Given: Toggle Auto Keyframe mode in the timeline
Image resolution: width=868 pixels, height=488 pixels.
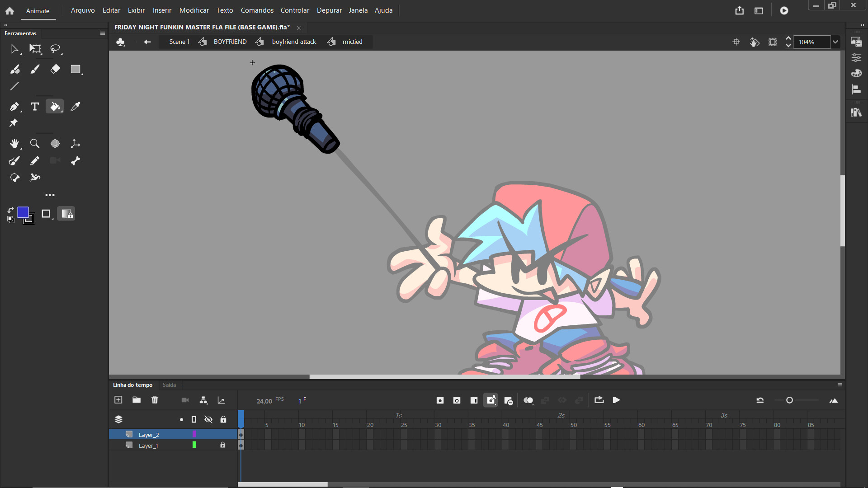Looking at the screenshot, I should tap(491, 400).
